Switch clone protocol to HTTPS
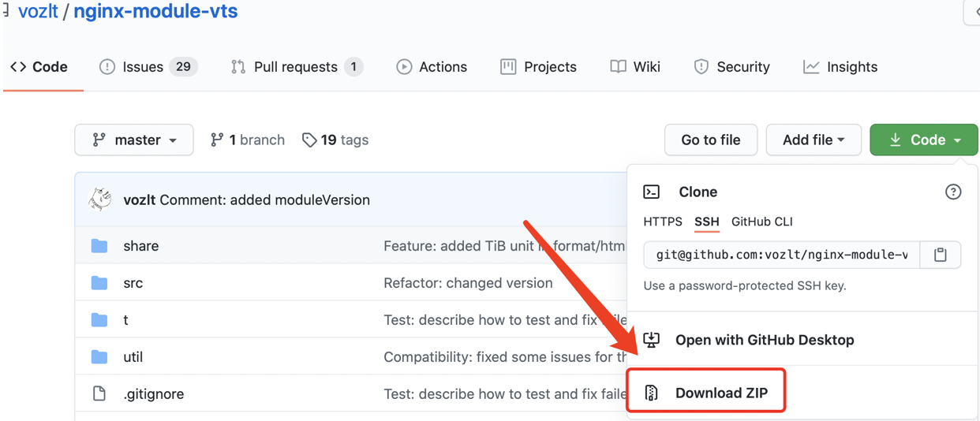This screenshot has width=980, height=421. point(663,222)
